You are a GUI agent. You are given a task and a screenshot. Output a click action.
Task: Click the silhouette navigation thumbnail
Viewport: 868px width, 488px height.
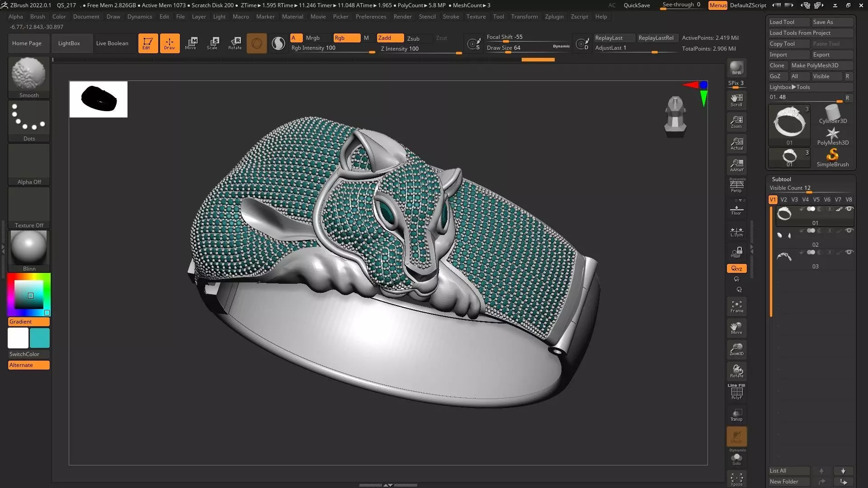pyautogui.click(x=99, y=99)
